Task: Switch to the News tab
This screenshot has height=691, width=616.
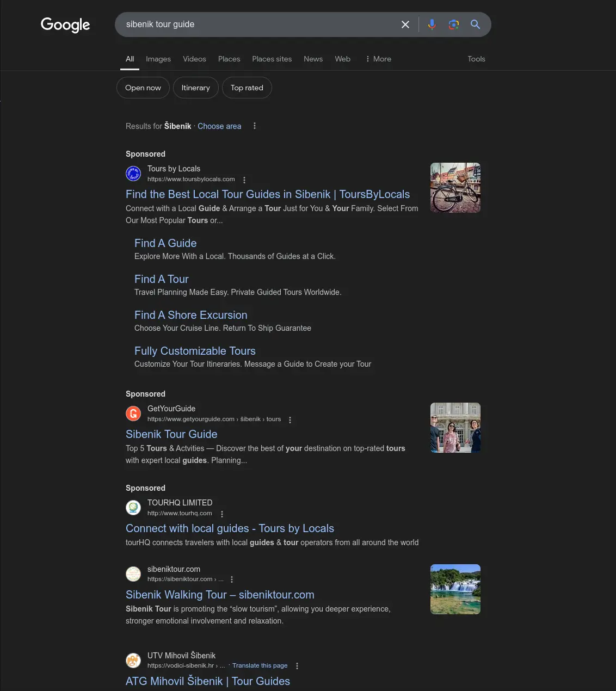Action: pyautogui.click(x=313, y=59)
